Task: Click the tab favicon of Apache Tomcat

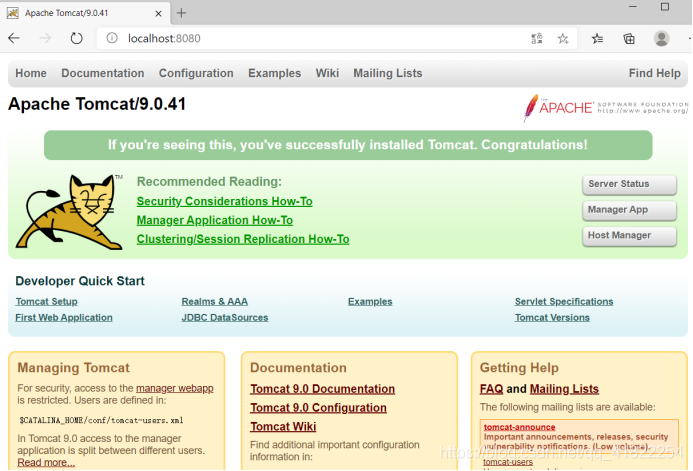Action: tap(12, 13)
